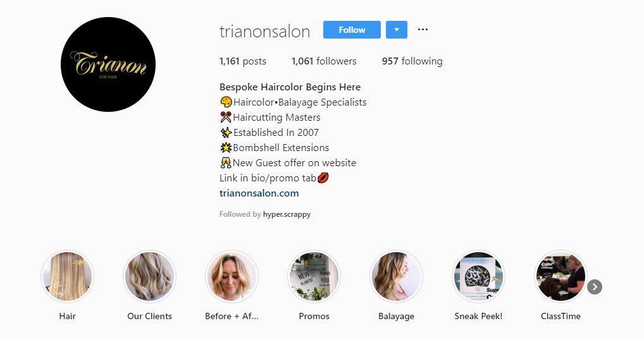
Task: Show more highlights with the right arrow
Action: tap(594, 287)
